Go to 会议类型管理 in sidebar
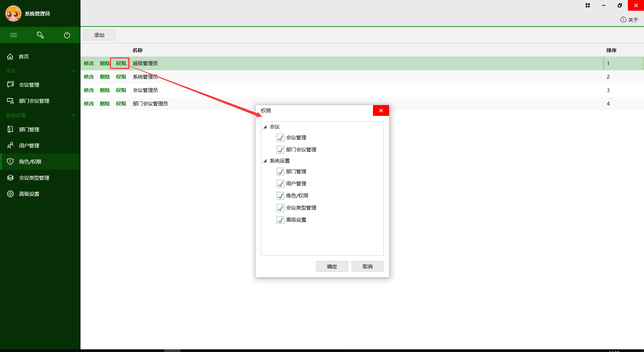This screenshot has width=644, height=352. pyautogui.click(x=34, y=178)
